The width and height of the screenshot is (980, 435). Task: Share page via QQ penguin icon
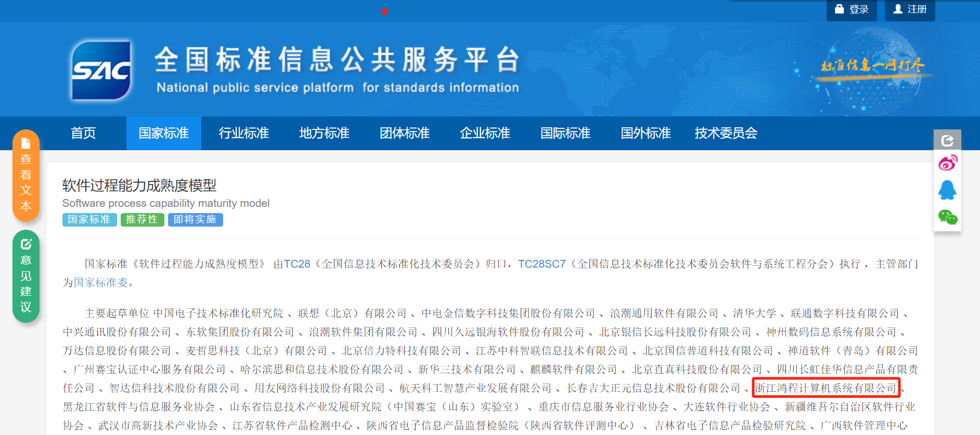click(947, 190)
